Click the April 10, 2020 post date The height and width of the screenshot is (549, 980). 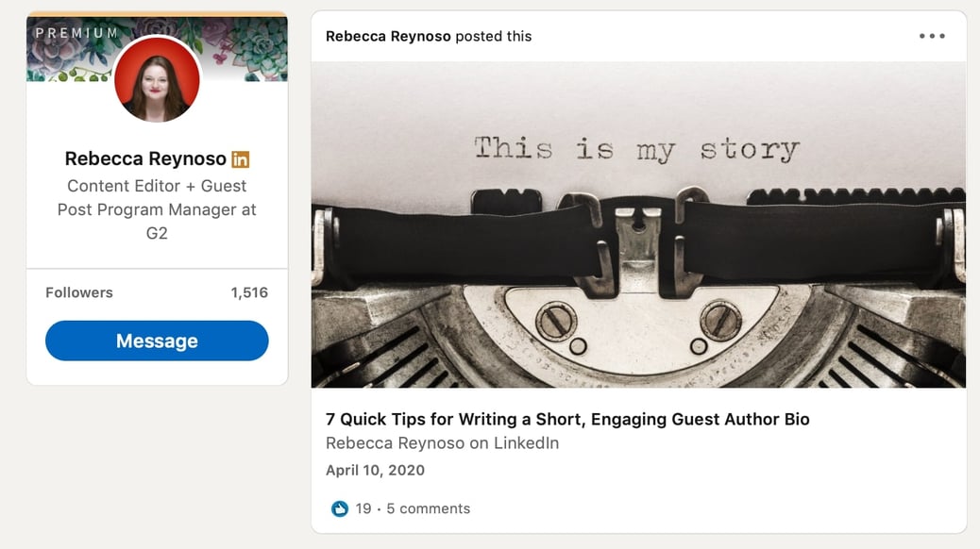375,470
